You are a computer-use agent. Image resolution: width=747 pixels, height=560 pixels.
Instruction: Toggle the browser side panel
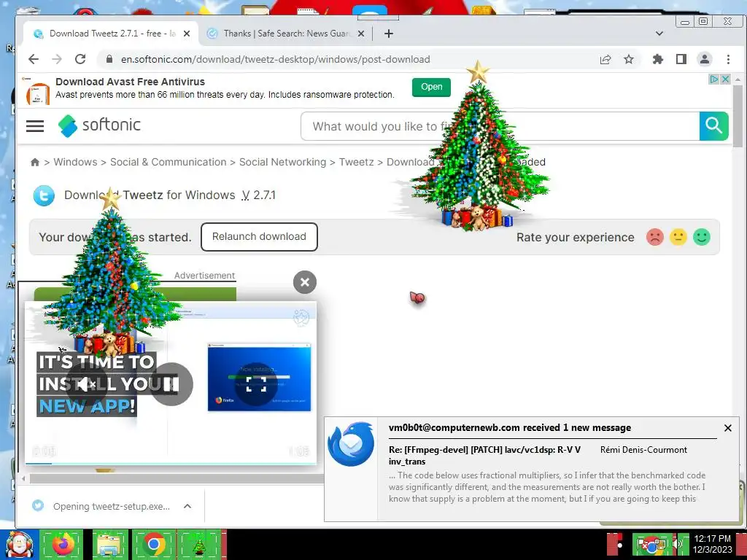(x=681, y=60)
